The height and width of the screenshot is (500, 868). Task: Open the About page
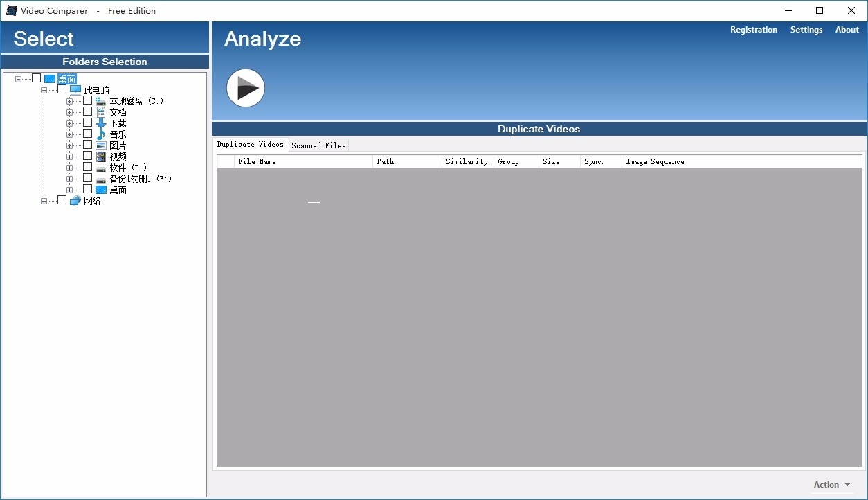click(x=847, y=30)
